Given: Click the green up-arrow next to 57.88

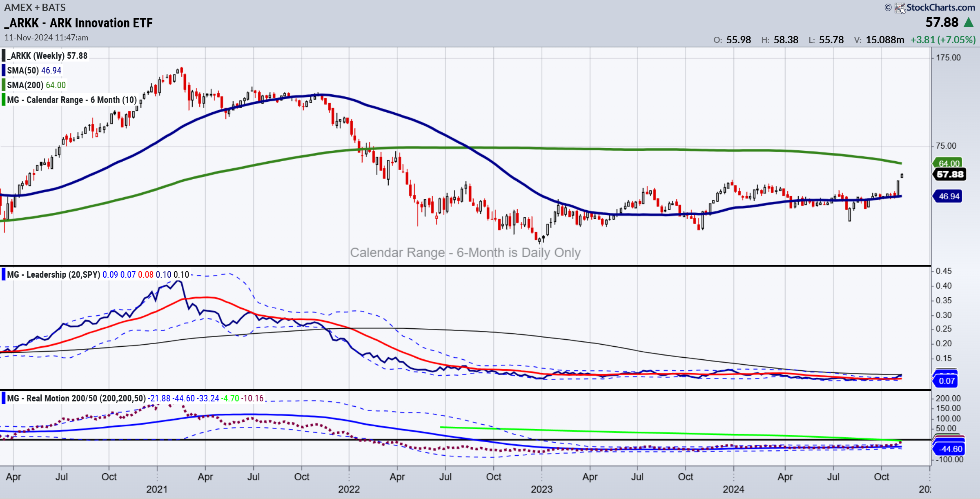Looking at the screenshot, I should coord(968,22).
